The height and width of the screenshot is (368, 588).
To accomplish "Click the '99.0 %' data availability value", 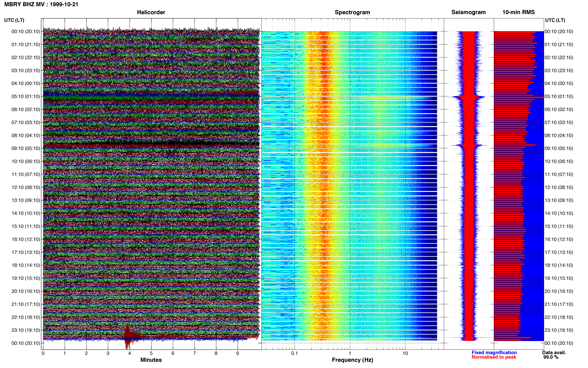I will 551,357.
